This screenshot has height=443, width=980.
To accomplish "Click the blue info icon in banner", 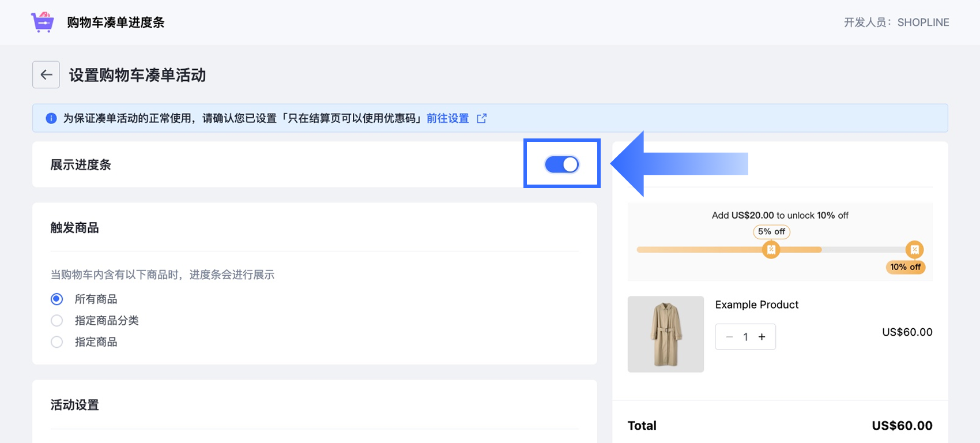I will coord(51,118).
